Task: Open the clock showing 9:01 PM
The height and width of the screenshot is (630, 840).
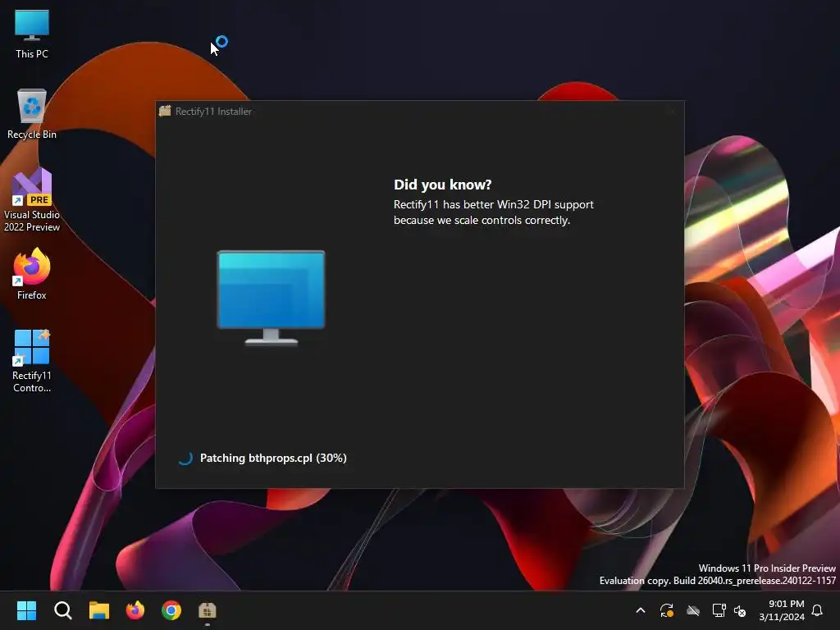Action: pyautogui.click(x=782, y=610)
